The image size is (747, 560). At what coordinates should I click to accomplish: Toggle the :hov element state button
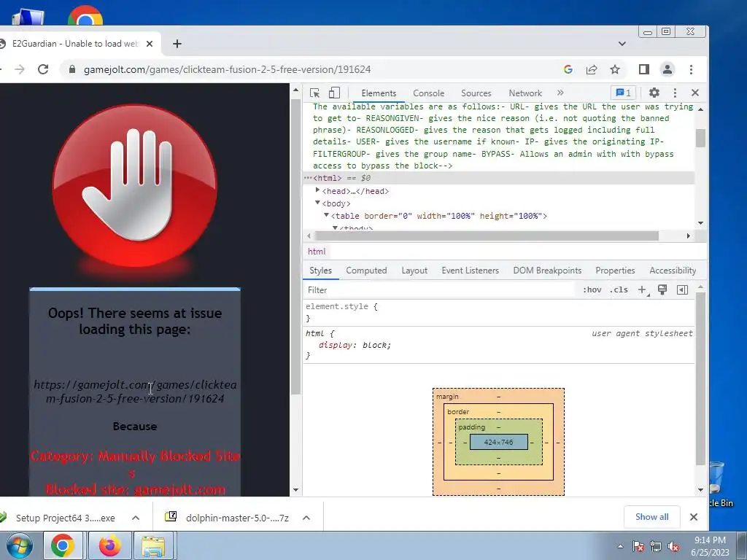[x=592, y=289]
